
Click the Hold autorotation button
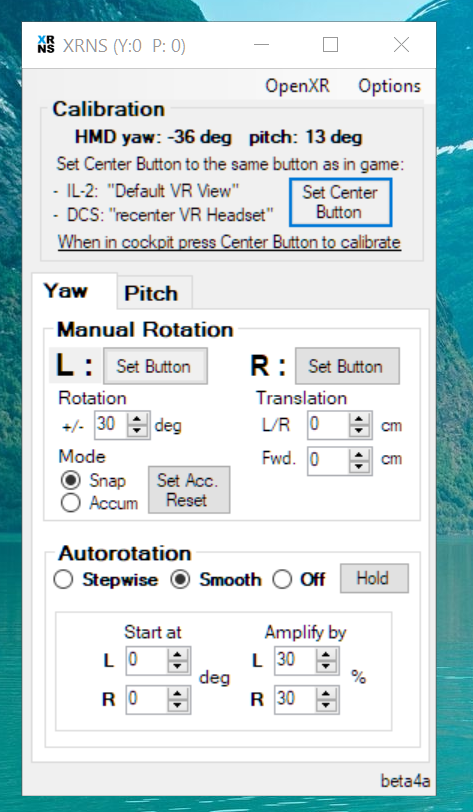click(374, 578)
